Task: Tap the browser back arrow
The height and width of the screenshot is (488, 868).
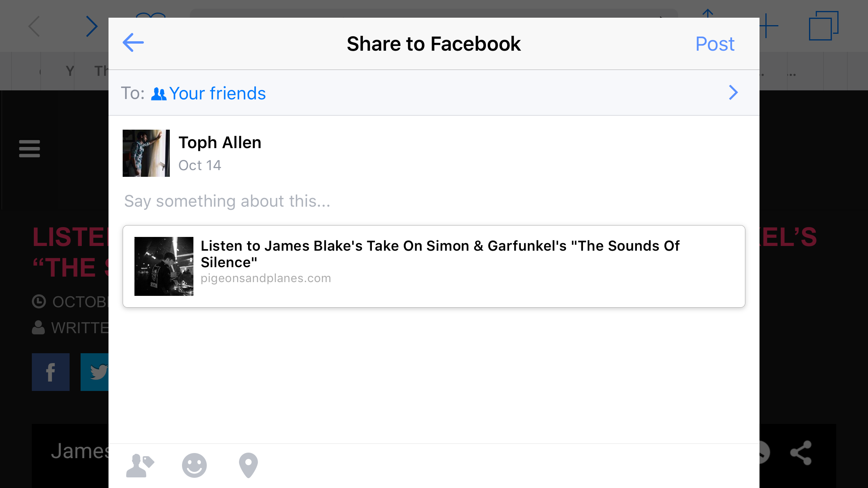Action: pyautogui.click(x=35, y=26)
